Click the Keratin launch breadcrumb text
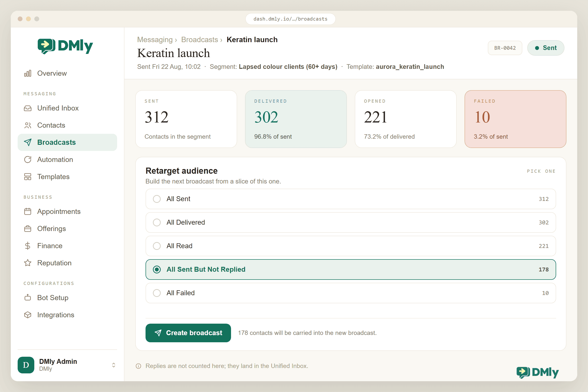 coord(252,40)
